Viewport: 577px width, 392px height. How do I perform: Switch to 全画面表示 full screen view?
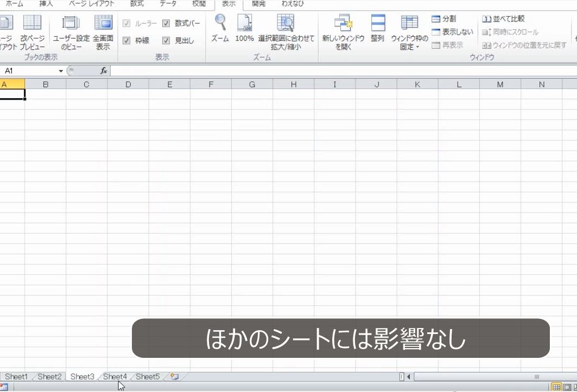pyautogui.click(x=103, y=24)
